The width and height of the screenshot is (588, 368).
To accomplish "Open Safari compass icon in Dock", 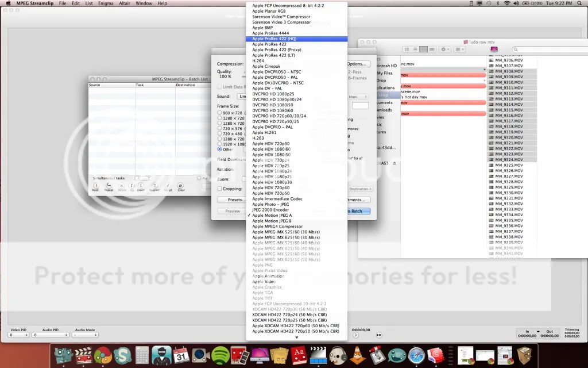I will click(x=416, y=355).
